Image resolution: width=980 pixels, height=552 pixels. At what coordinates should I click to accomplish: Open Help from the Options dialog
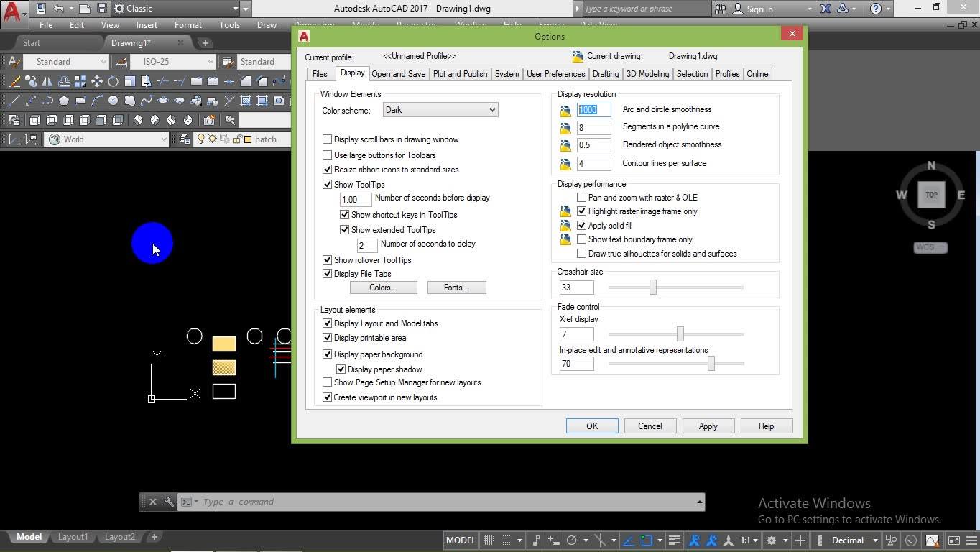(766, 426)
